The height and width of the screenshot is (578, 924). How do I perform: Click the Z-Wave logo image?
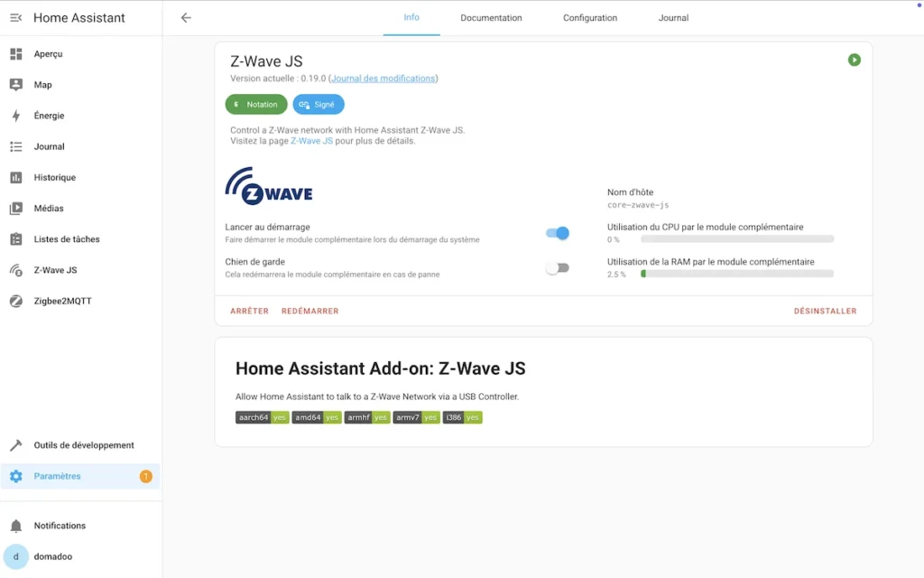coord(269,186)
